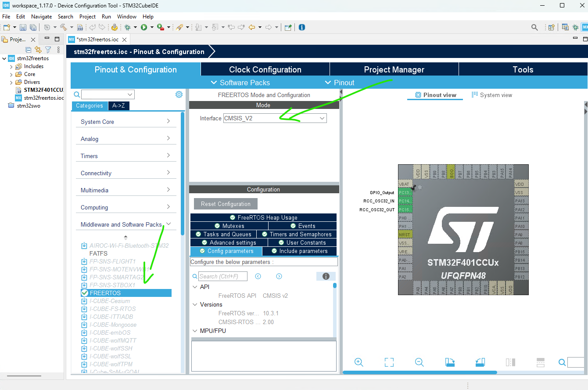The height and width of the screenshot is (390, 588).
Task: Click the horizontal scrollbar under pinout
Action: 419,372
